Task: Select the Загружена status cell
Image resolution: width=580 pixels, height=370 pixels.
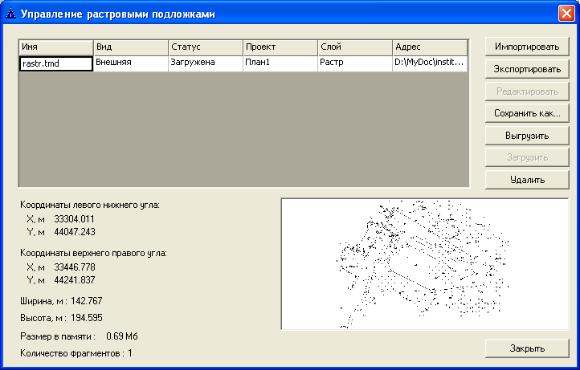Action: 206,63
